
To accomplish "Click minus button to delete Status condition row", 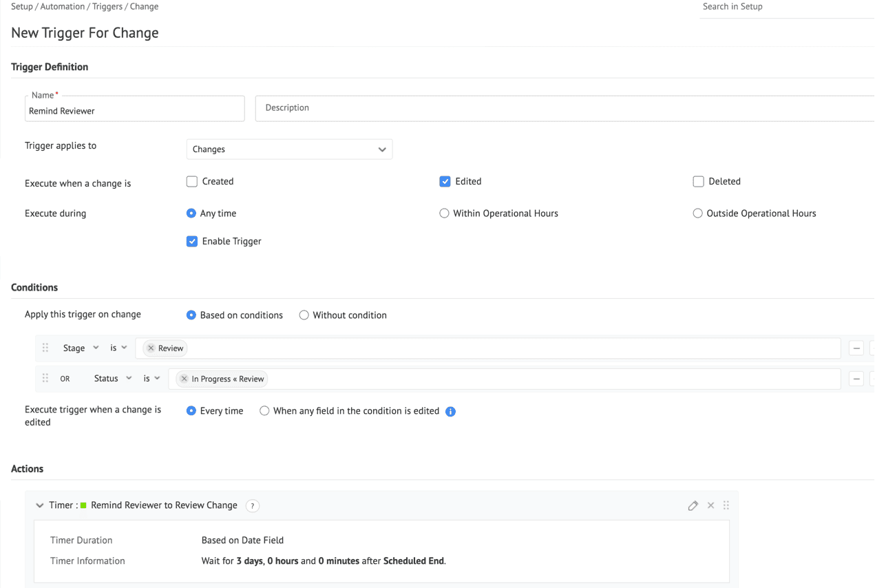I will (x=856, y=379).
